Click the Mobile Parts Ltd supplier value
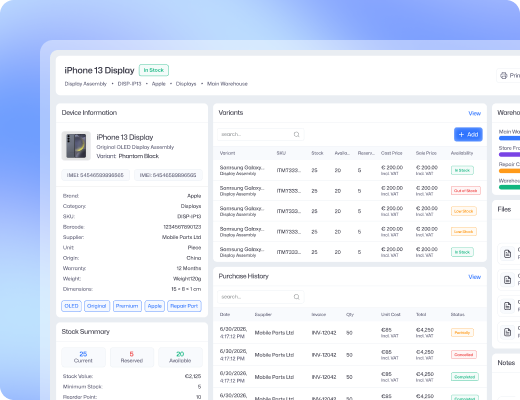Screen dimensions: 520x400 click(x=181, y=237)
